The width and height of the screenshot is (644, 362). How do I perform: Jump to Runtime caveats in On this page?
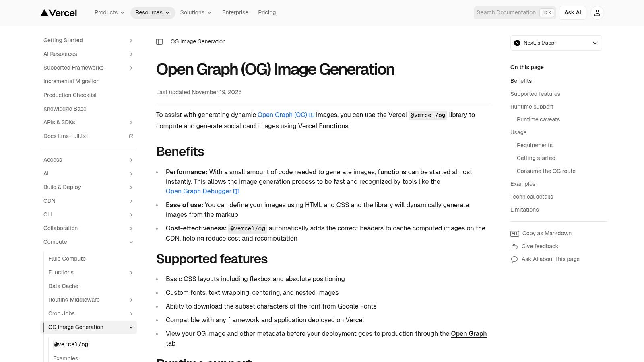tap(538, 119)
